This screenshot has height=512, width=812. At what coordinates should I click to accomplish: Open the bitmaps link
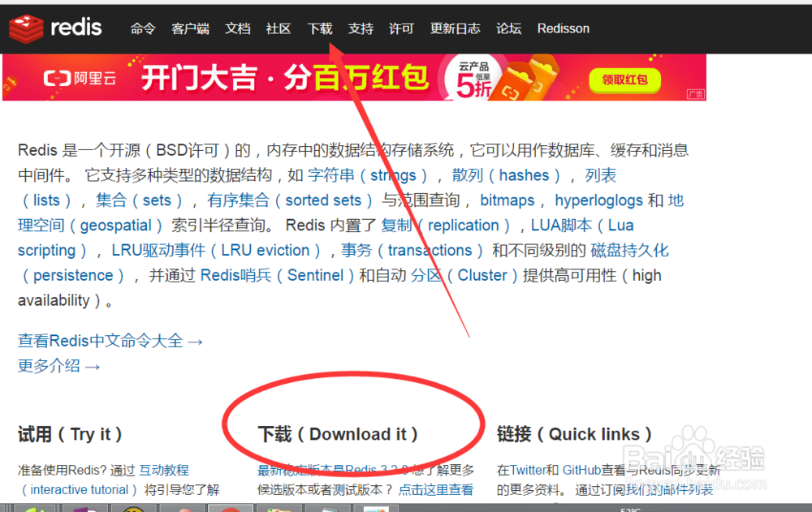[507, 200]
